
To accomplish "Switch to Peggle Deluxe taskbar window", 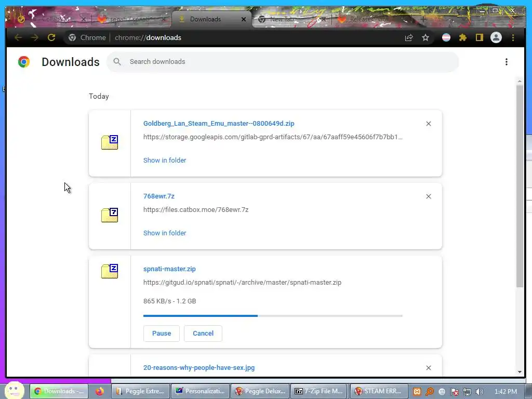I will [x=260, y=391].
